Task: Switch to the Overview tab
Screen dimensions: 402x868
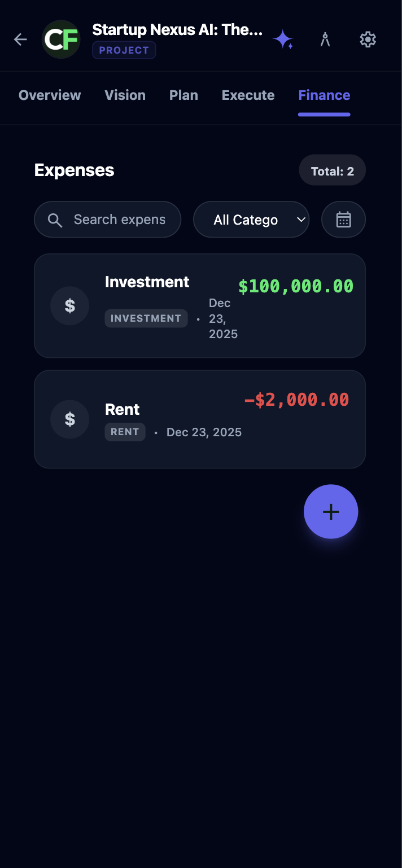Action: [x=50, y=95]
